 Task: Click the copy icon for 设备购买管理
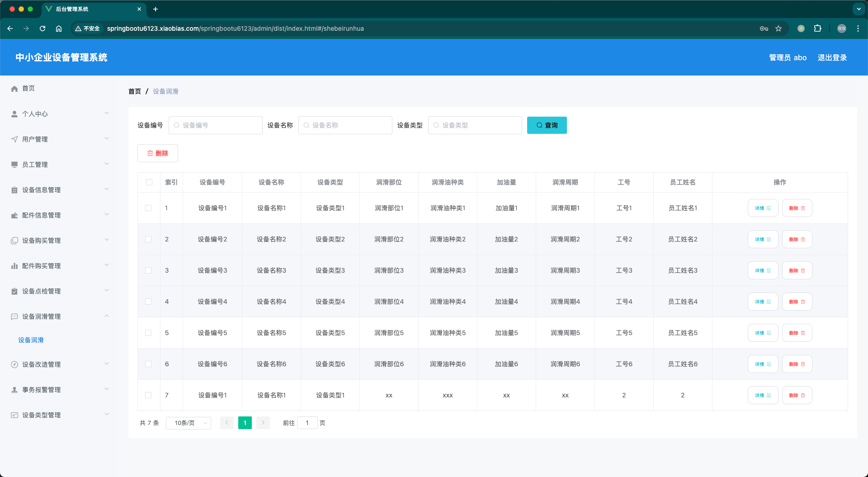click(x=14, y=241)
